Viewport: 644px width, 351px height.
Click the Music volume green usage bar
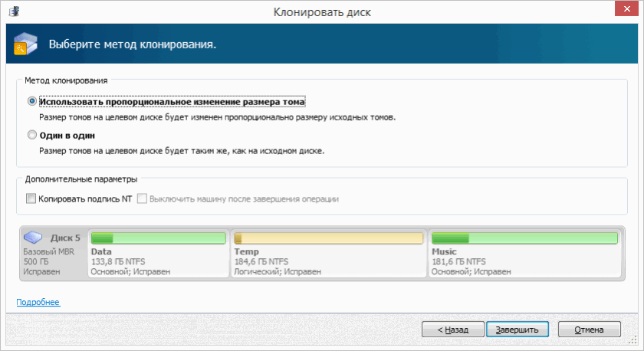[524, 238]
